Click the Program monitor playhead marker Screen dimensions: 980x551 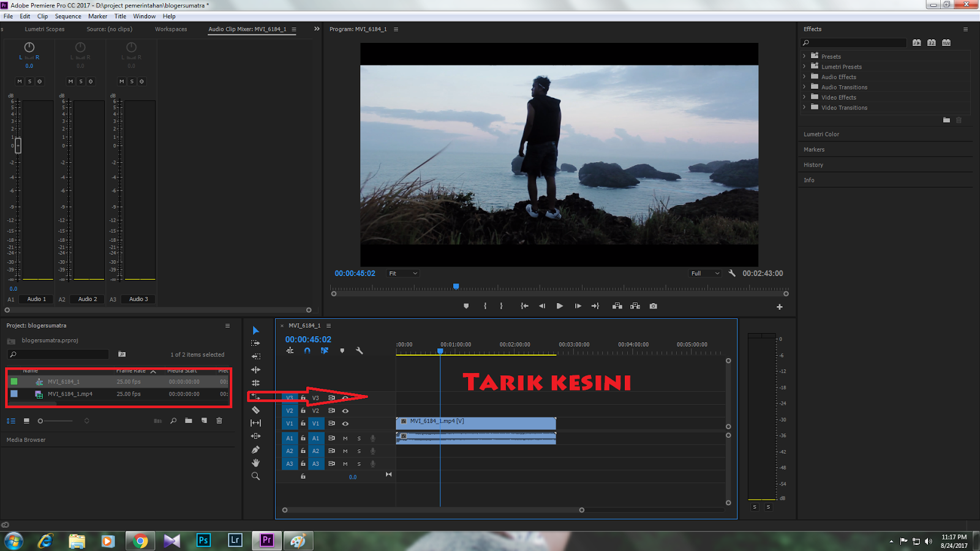(456, 287)
